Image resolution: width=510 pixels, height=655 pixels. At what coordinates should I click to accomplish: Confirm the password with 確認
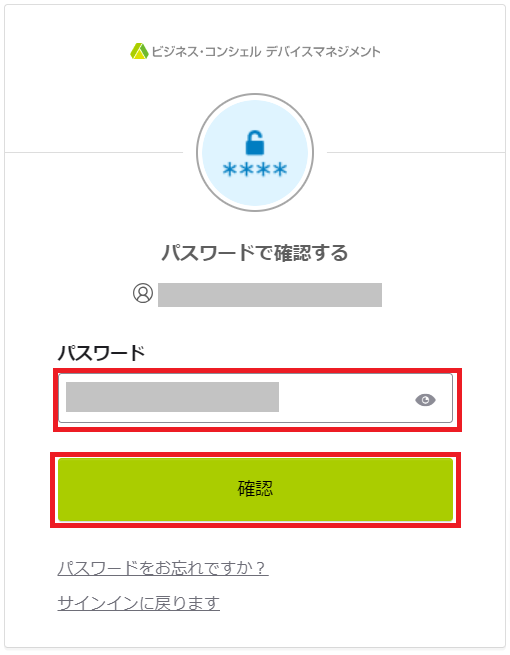point(255,490)
